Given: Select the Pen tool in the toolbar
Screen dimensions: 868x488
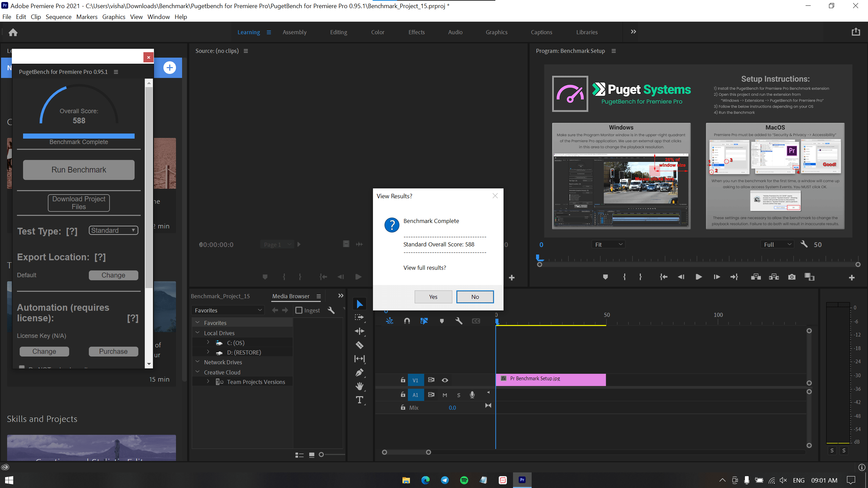Looking at the screenshot, I should (359, 372).
